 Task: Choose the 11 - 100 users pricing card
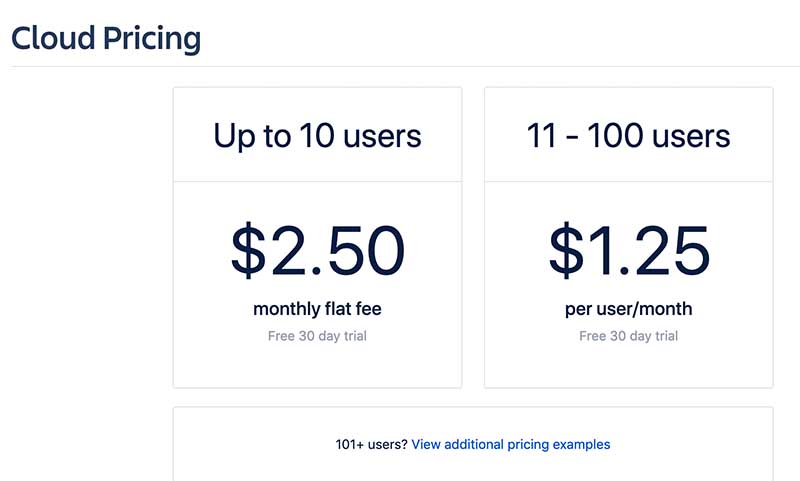[629, 238]
